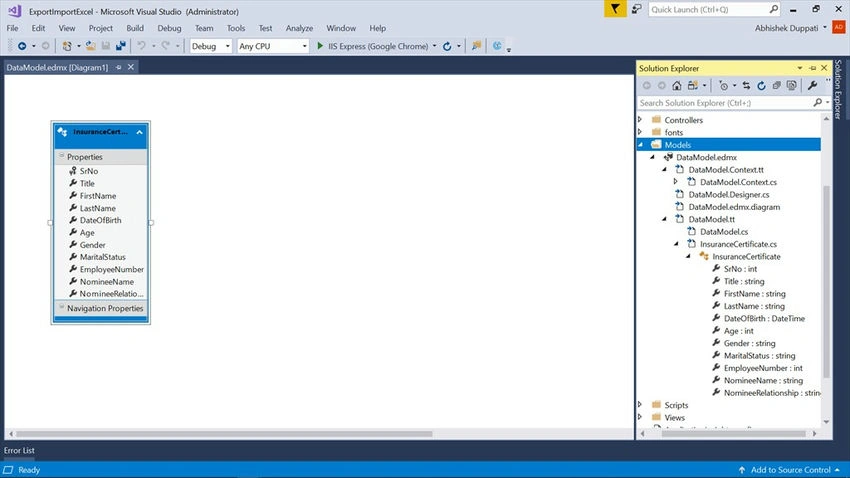Open the Error List panel
The image size is (850, 478).
tap(19, 450)
